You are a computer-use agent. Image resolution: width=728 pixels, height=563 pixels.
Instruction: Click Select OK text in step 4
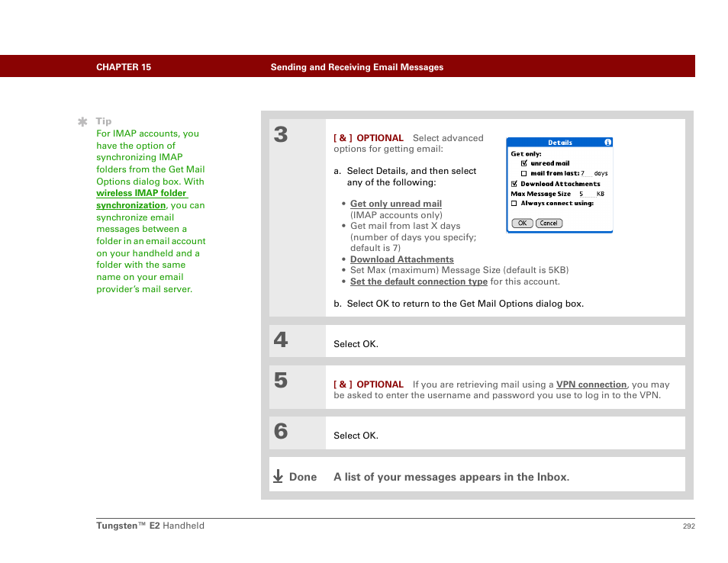click(356, 344)
